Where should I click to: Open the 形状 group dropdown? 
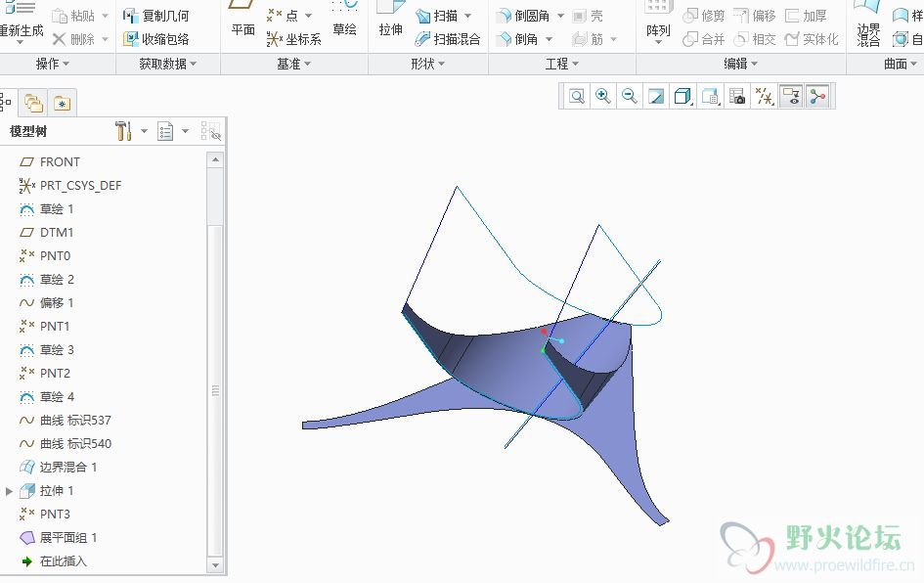pos(428,63)
